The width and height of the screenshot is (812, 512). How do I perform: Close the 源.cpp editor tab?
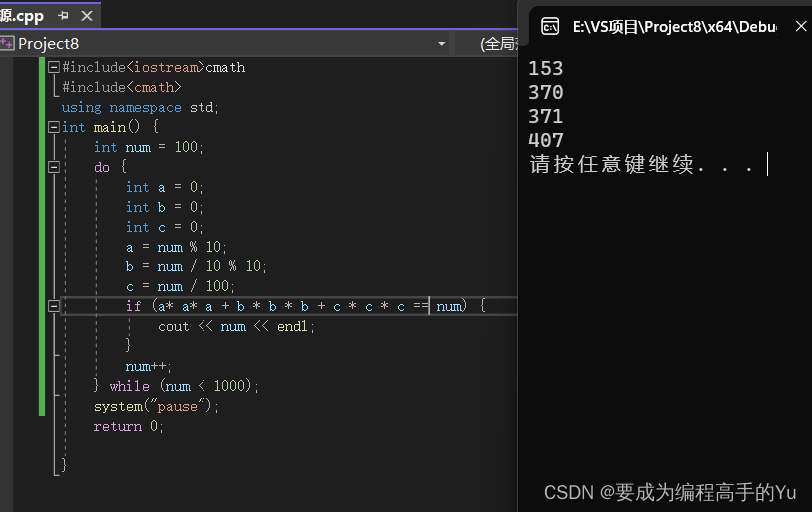tap(87, 16)
